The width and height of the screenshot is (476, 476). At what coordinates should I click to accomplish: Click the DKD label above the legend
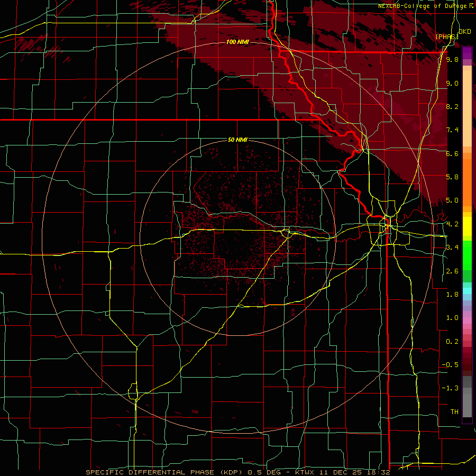pyautogui.click(x=464, y=31)
